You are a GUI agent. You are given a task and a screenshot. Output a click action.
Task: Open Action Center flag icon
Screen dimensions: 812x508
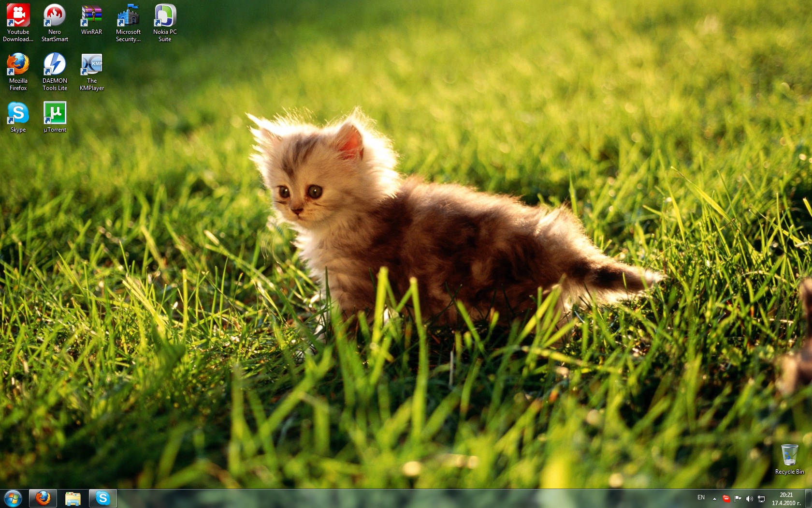[738, 499]
